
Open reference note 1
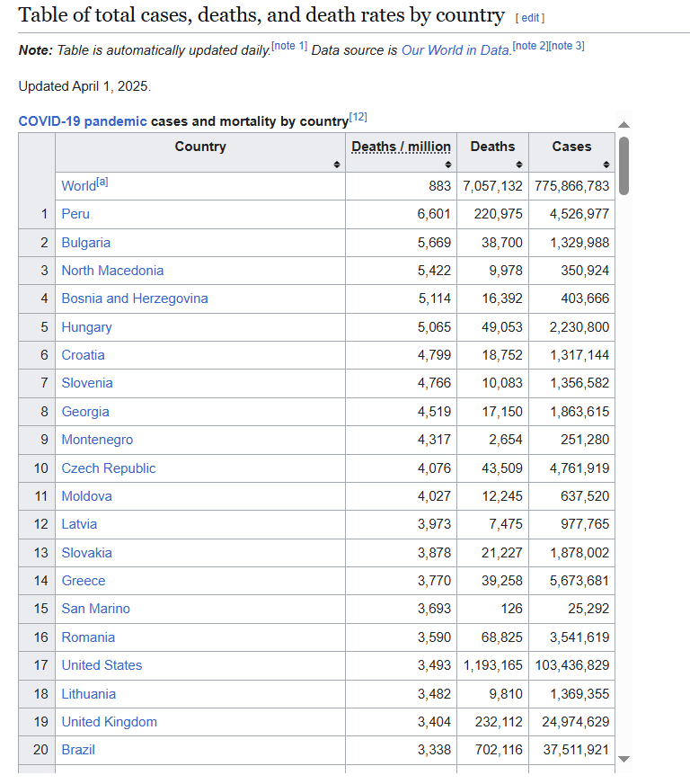coord(289,46)
